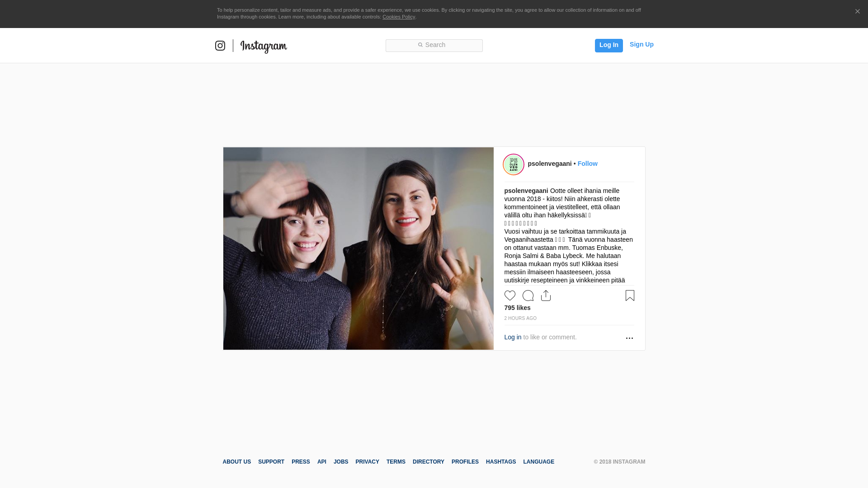Open the Cookies Policy link
Viewport: 868px width, 488px height.
point(398,17)
